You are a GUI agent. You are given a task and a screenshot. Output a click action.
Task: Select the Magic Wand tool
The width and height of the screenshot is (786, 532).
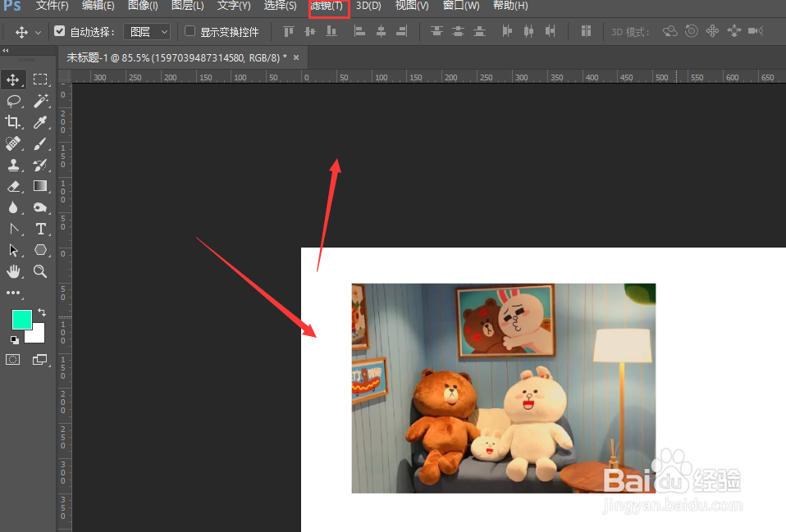click(x=40, y=101)
